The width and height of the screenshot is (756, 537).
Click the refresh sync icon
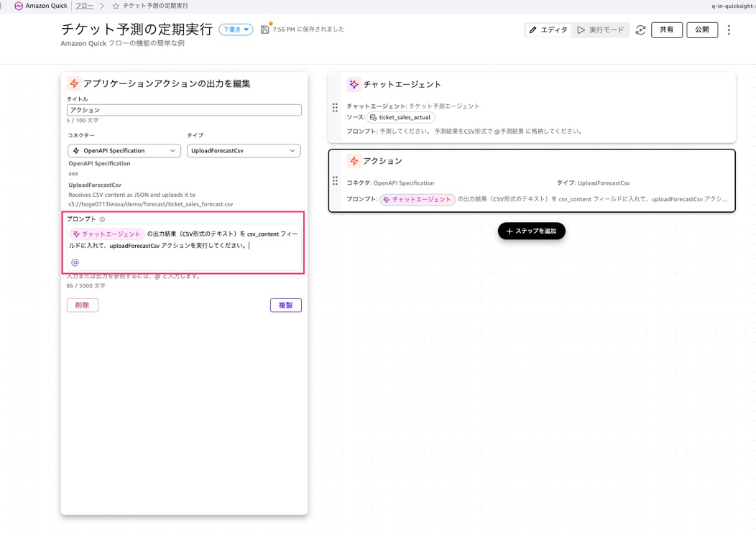tap(640, 30)
